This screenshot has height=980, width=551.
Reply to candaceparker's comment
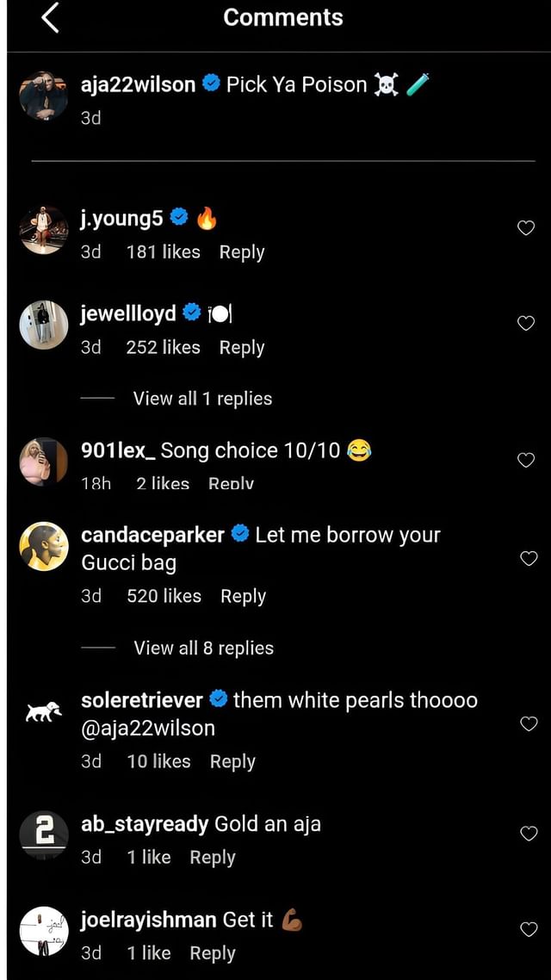[x=244, y=596]
